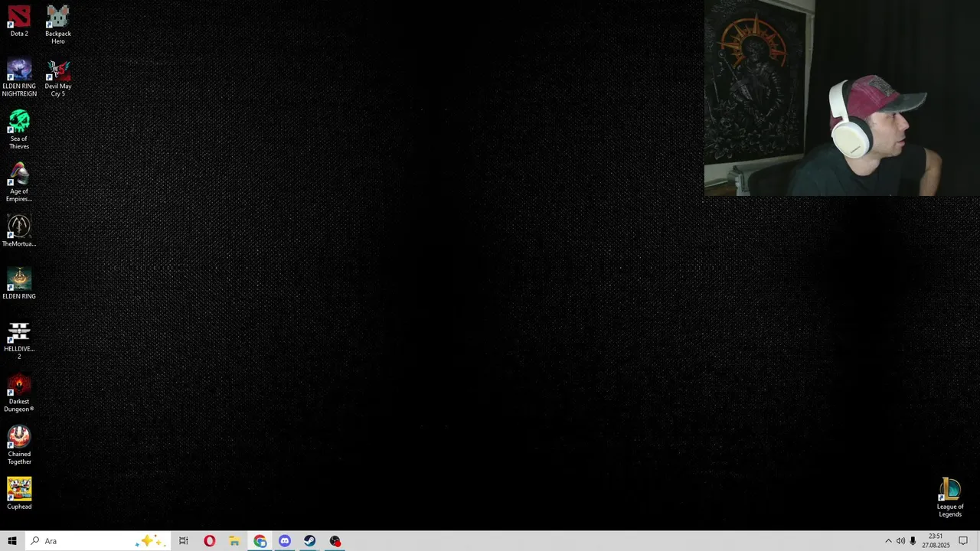Open the clock showing 23:51
This screenshot has width=980, height=551.
point(936,541)
